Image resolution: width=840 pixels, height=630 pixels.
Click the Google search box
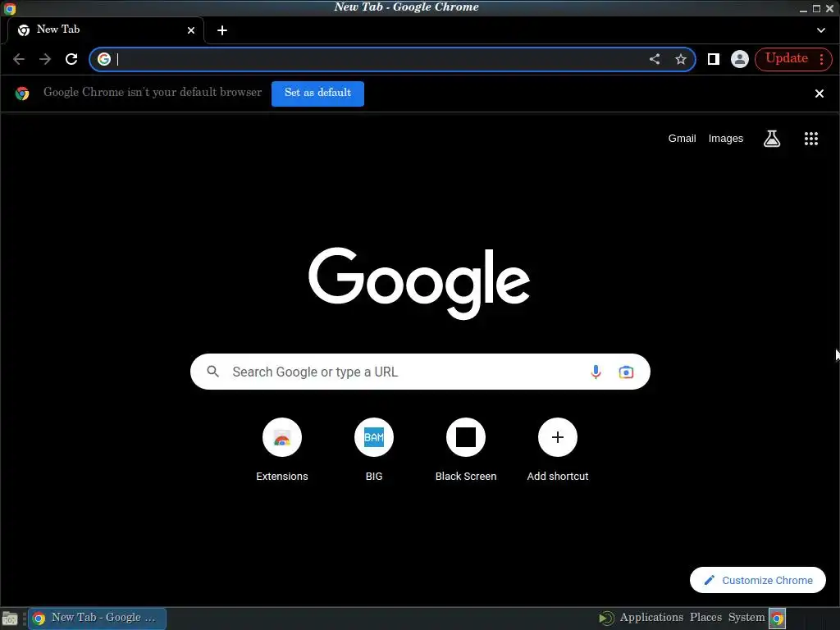(x=420, y=372)
